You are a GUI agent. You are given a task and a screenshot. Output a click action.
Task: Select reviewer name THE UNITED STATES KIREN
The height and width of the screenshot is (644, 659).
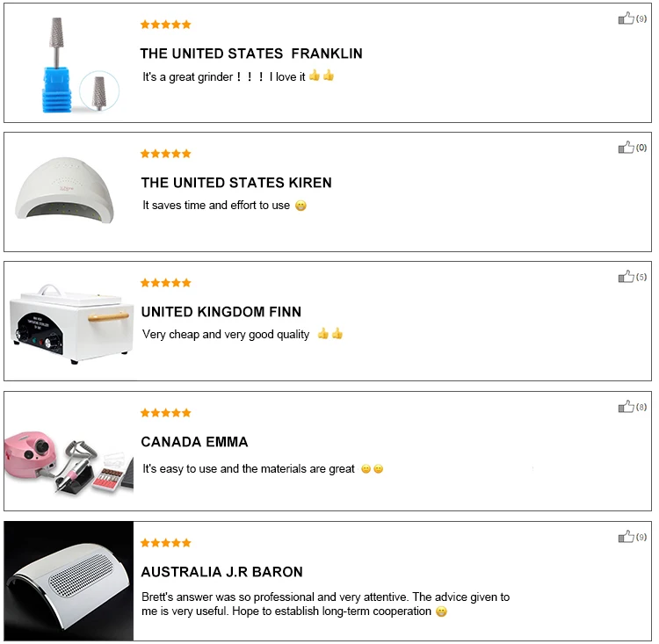click(x=235, y=183)
